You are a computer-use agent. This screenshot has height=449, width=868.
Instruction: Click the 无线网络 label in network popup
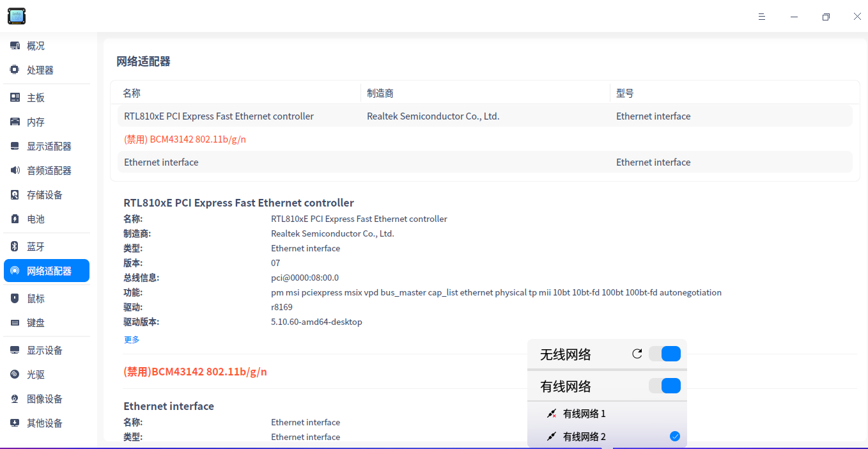(566, 354)
